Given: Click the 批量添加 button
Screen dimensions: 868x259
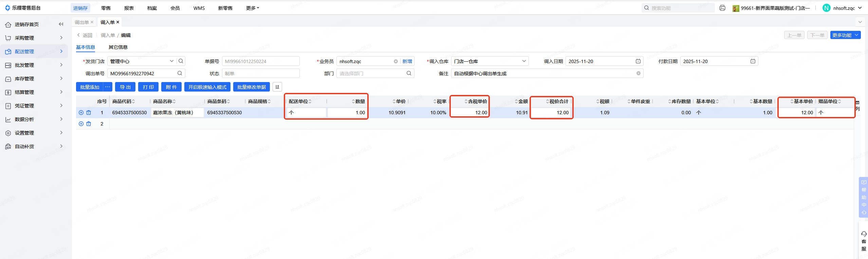Looking at the screenshot, I should [x=90, y=87].
